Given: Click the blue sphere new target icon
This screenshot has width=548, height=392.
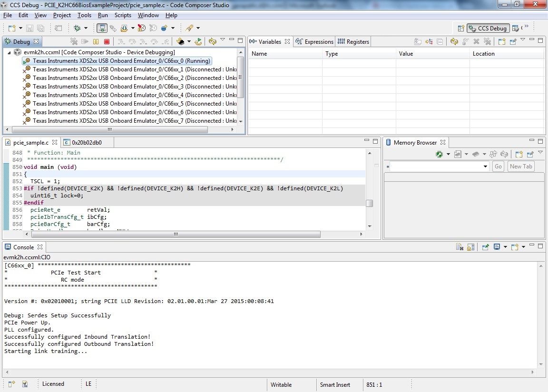Looking at the screenshot, I should pyautogui.click(x=164, y=28).
